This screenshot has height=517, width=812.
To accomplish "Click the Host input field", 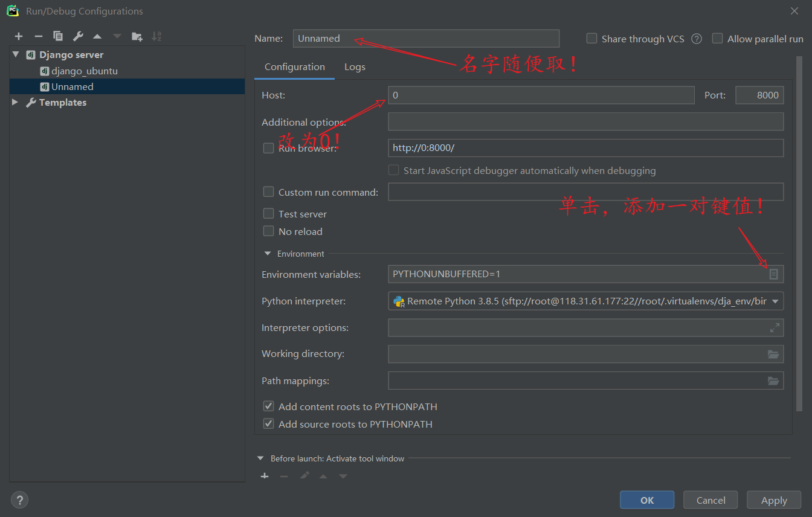I will click(x=541, y=95).
